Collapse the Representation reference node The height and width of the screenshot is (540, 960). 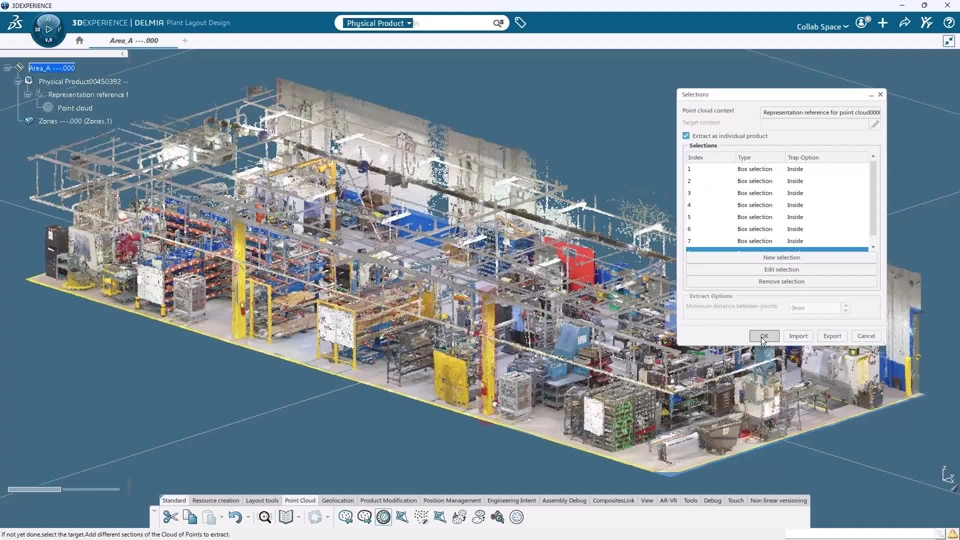coord(28,94)
